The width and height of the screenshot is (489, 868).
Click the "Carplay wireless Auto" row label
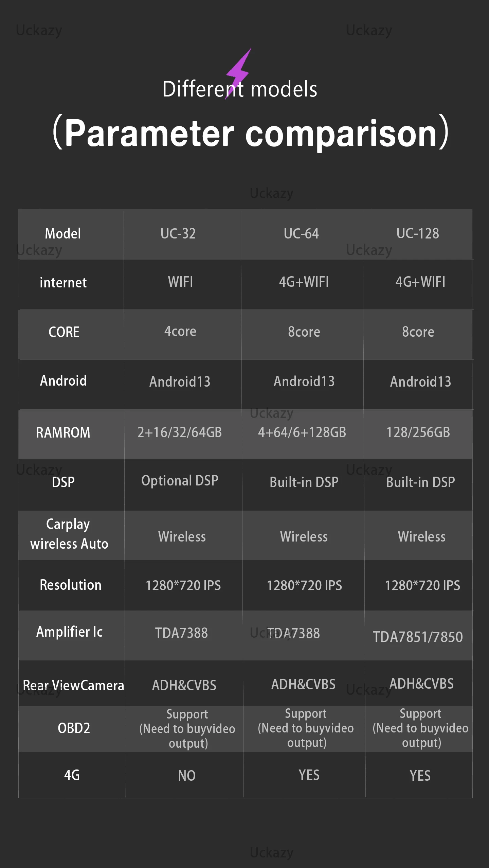click(69, 534)
